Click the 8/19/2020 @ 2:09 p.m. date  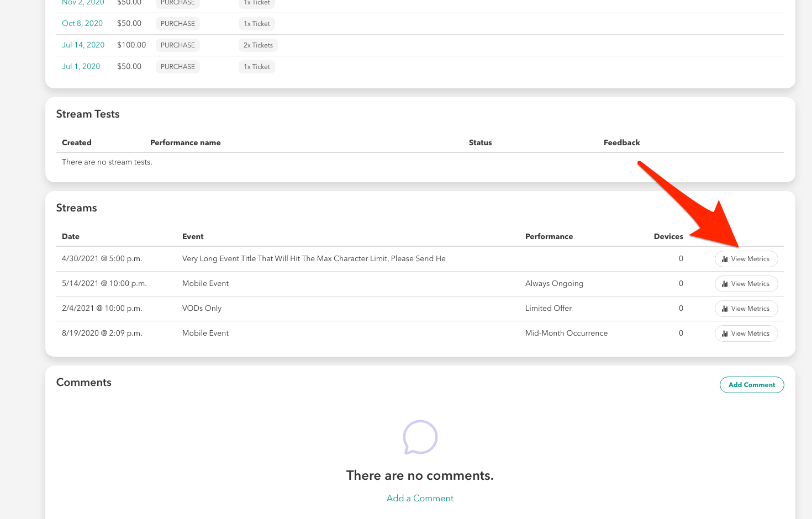pos(102,333)
